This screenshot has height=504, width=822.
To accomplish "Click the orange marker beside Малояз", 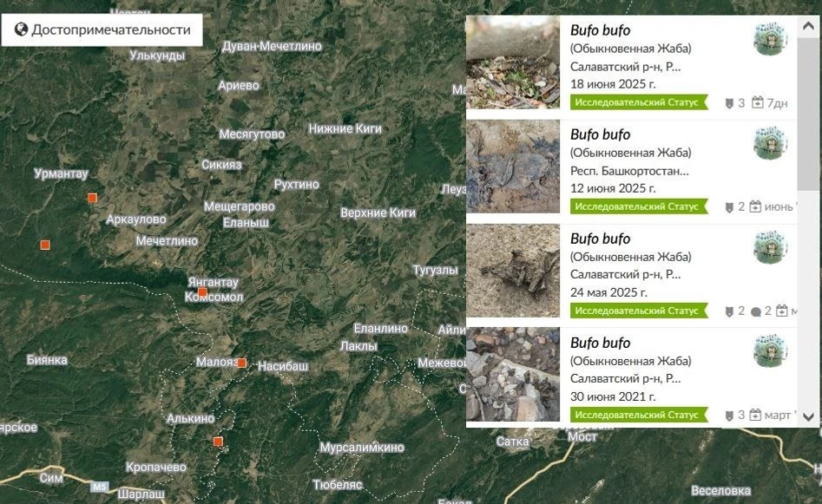I will [241, 363].
